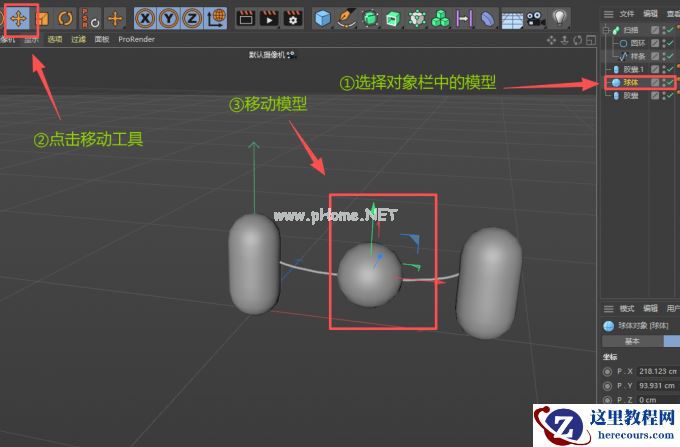Collapse the 扫描 sweep object tree

click(606, 30)
